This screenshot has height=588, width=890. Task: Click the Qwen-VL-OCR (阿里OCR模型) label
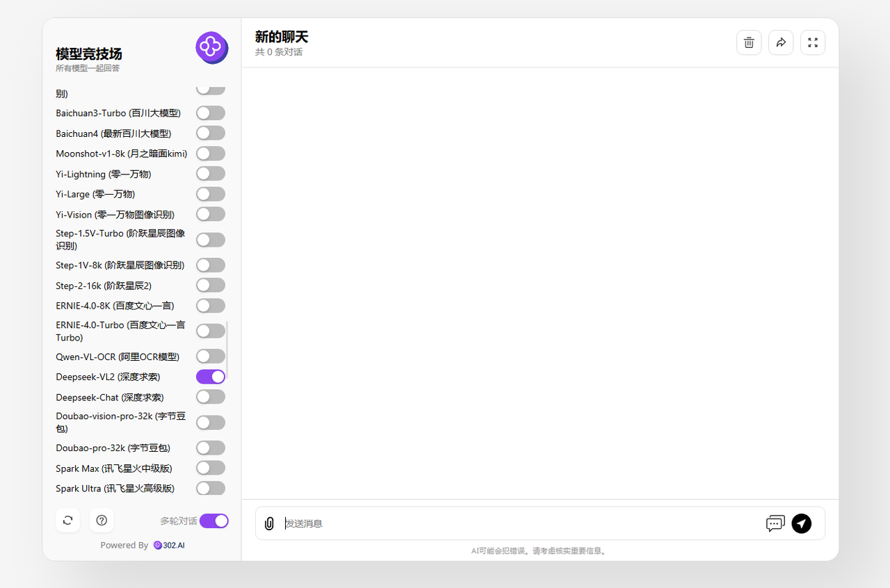(118, 357)
